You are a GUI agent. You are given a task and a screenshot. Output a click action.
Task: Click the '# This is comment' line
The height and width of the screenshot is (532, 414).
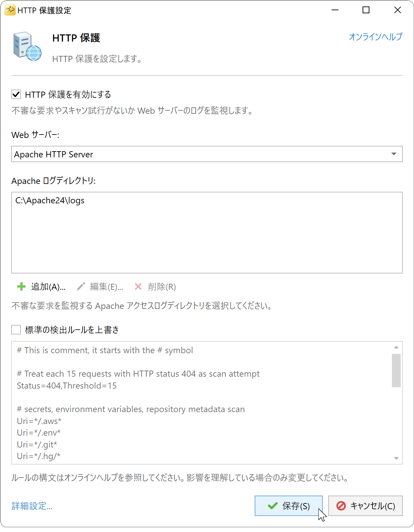[x=105, y=350]
